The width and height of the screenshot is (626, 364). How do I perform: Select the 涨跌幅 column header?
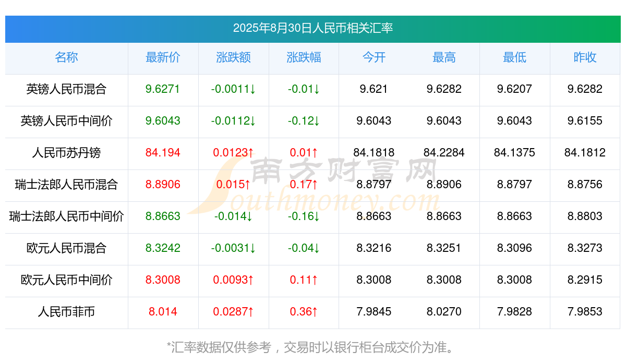tap(304, 57)
